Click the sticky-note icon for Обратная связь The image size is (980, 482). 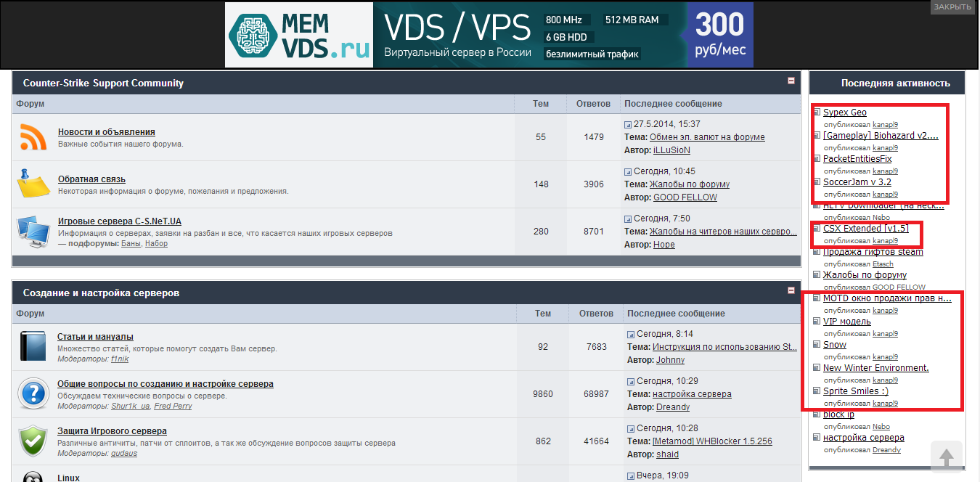click(x=33, y=184)
